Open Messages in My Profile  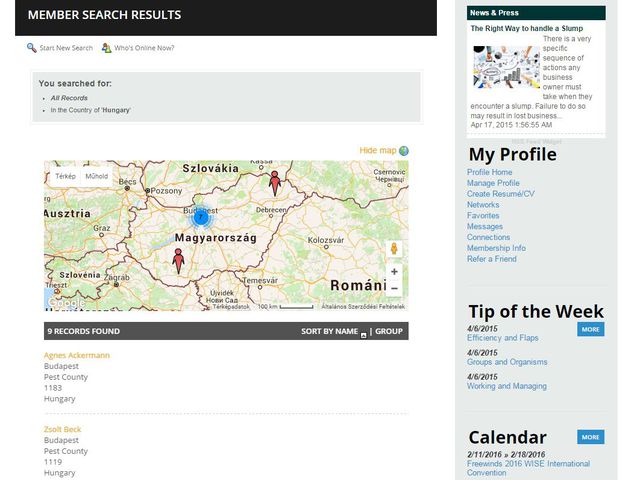(484, 226)
